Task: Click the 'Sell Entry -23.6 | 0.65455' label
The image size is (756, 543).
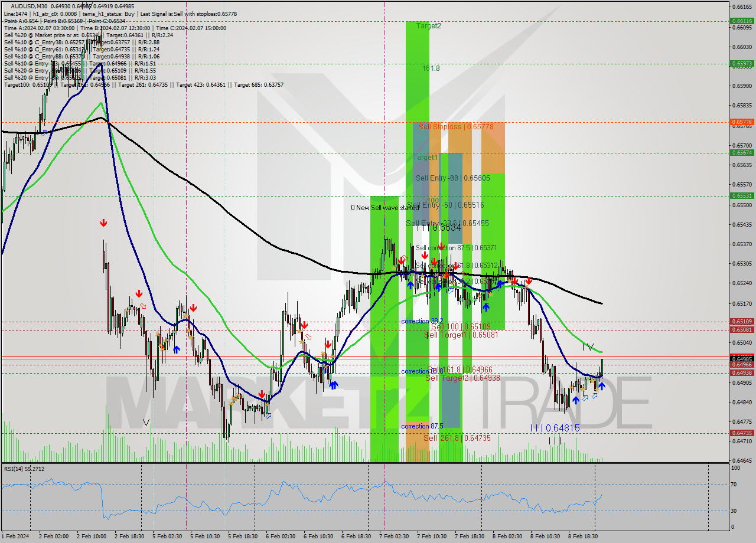Action: 447,223
